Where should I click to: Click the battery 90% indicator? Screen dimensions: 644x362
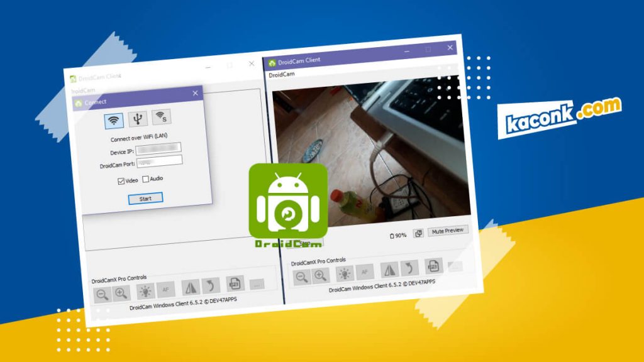pos(398,236)
